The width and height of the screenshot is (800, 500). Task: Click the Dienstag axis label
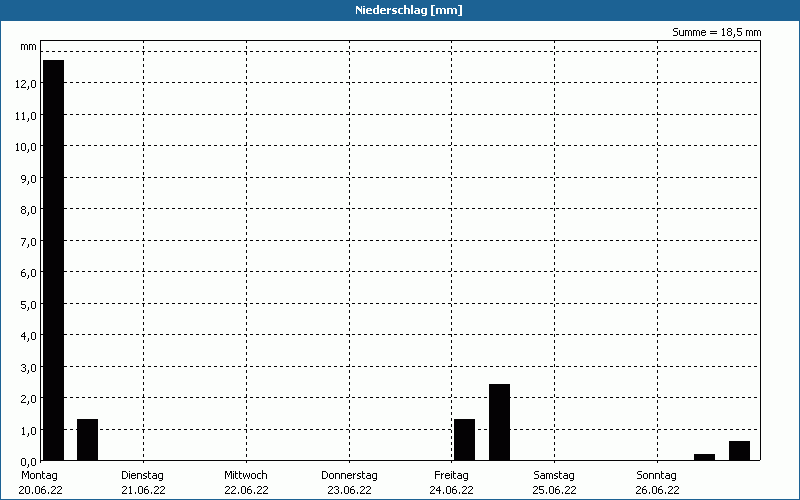142,476
